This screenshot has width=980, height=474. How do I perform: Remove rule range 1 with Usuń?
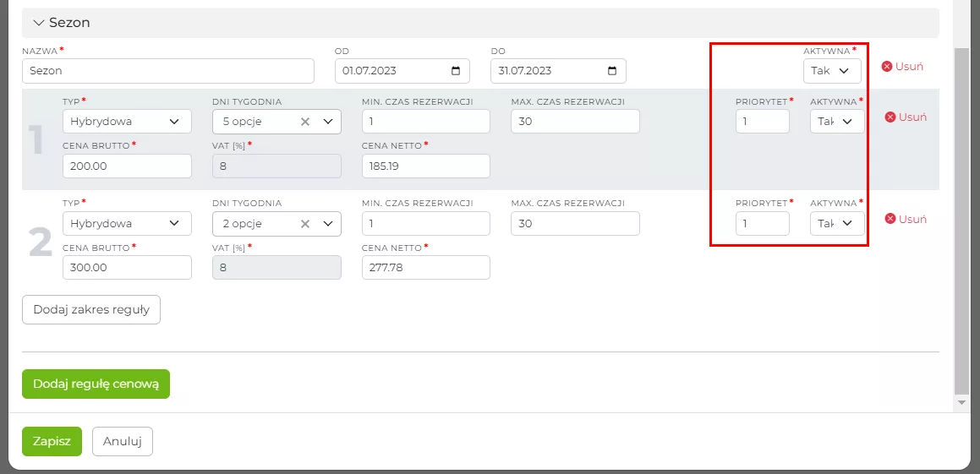[906, 117]
